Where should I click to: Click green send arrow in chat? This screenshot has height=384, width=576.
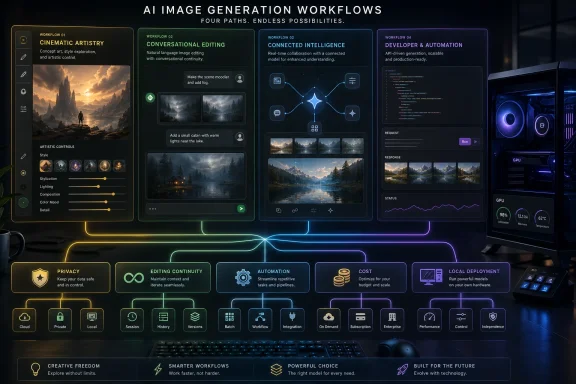(x=241, y=209)
